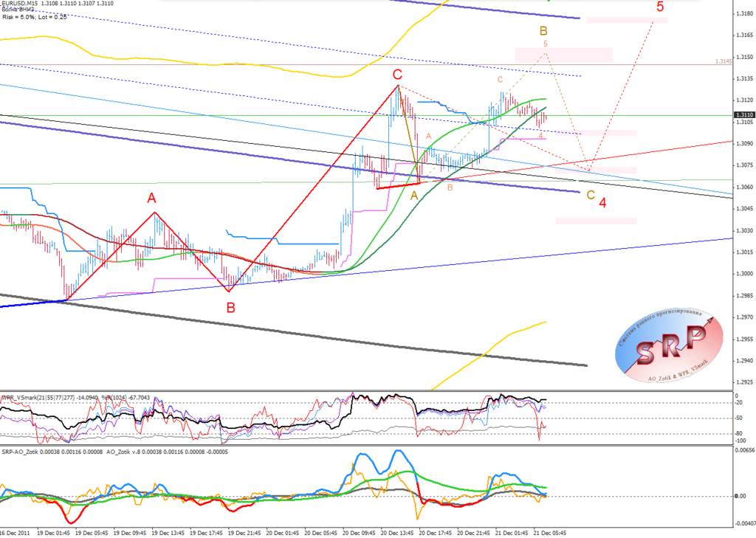Image resolution: width=756 pixels, height=538 pixels.
Task: Click the Risk = 5.0%; Lot text
Action: [x=34, y=17]
